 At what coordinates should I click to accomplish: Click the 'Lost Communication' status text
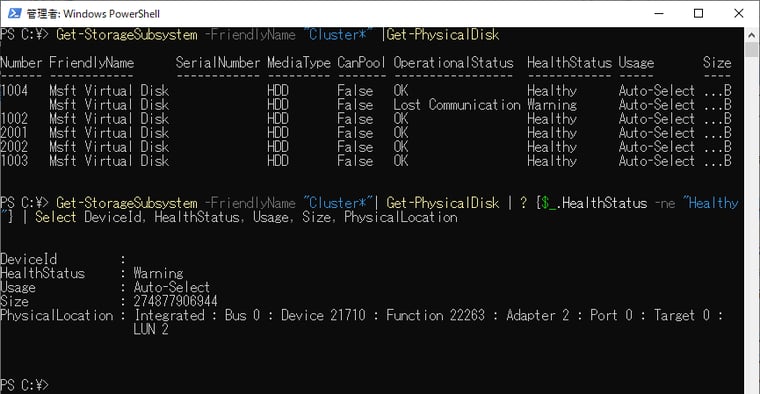[457, 105]
